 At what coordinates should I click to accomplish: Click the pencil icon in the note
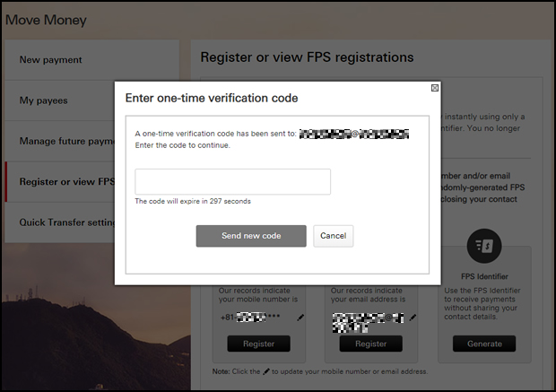click(x=266, y=371)
